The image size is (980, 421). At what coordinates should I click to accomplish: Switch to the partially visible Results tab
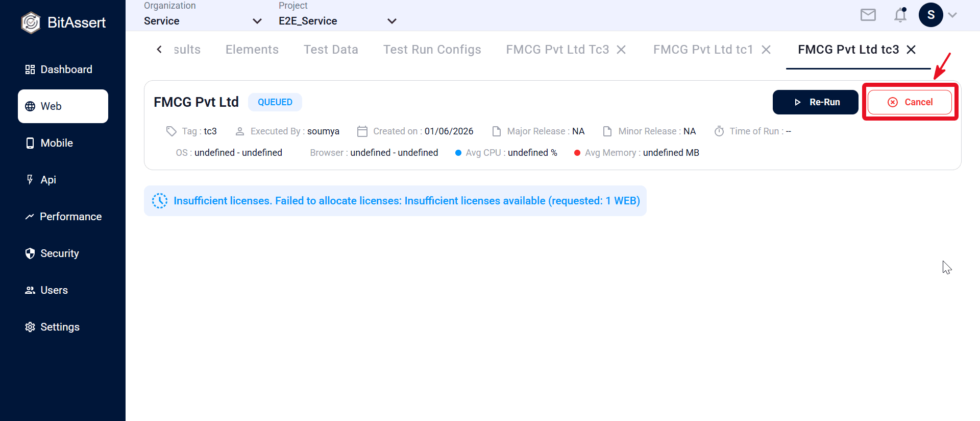pos(187,50)
